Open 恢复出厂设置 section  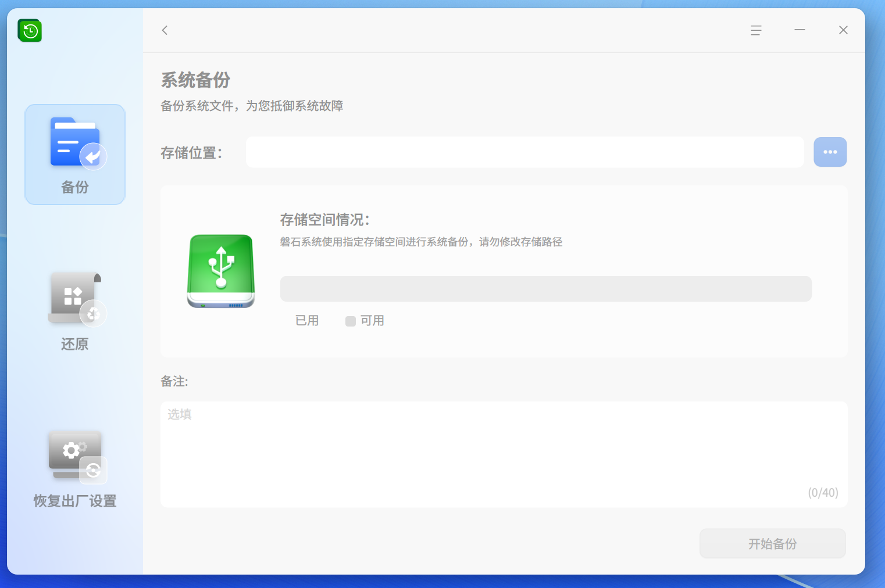coord(75,469)
